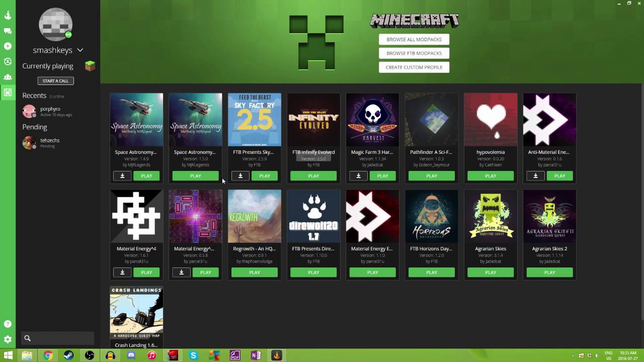
Task: Click download icon for Material Energy version 0.5.8
Action: click(181, 273)
